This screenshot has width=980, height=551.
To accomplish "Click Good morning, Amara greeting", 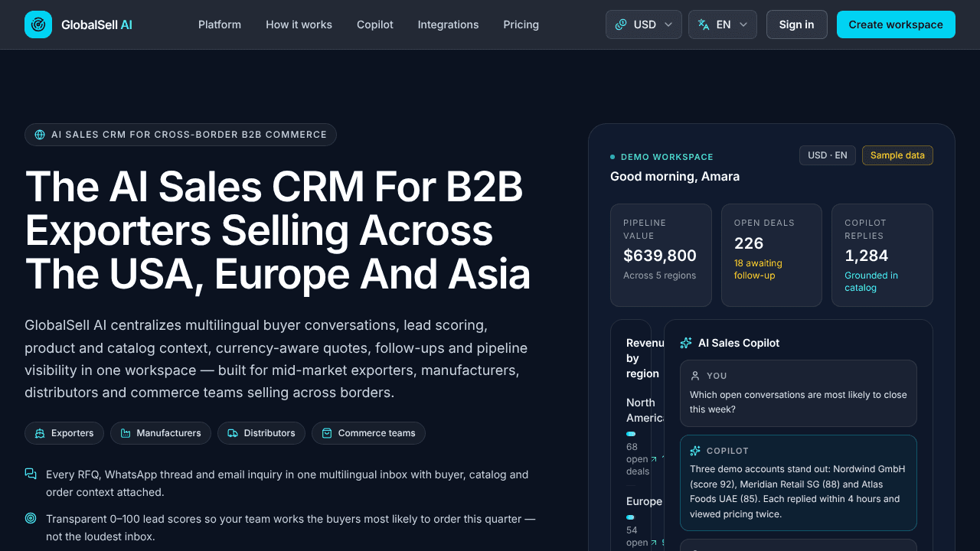I will pos(675,177).
